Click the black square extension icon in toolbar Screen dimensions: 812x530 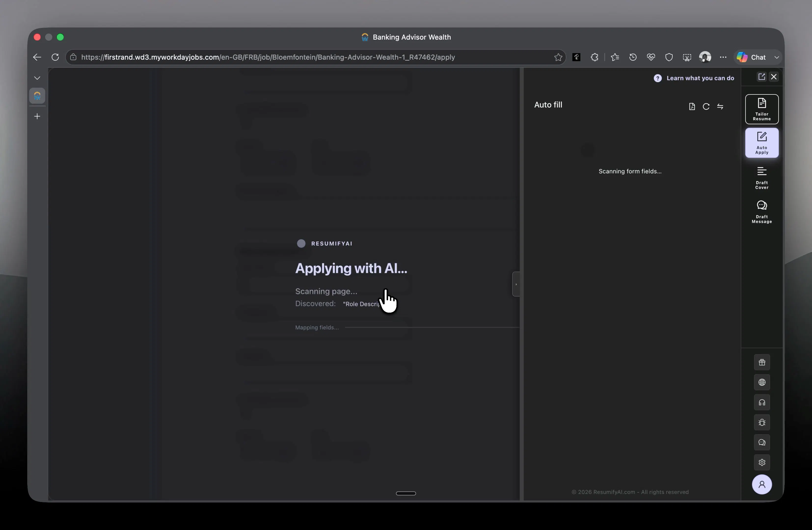tap(576, 57)
